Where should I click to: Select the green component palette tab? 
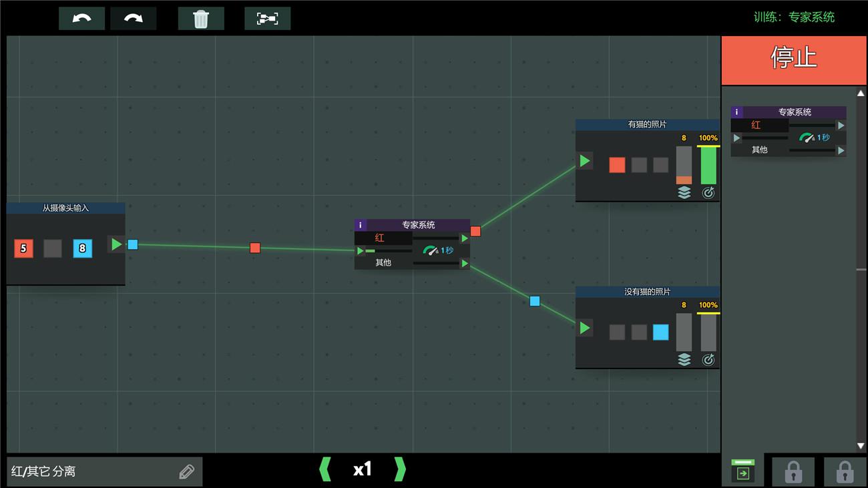click(742, 471)
